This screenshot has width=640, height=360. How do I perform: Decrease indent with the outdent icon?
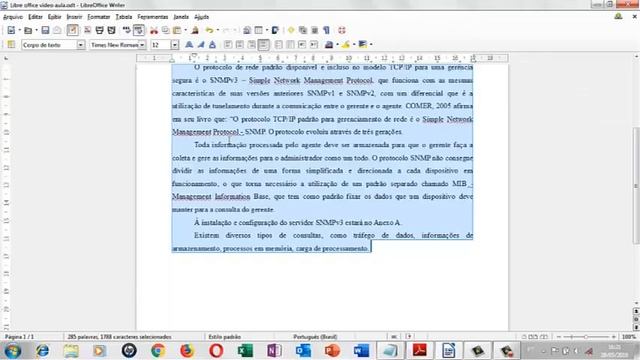click(302, 44)
